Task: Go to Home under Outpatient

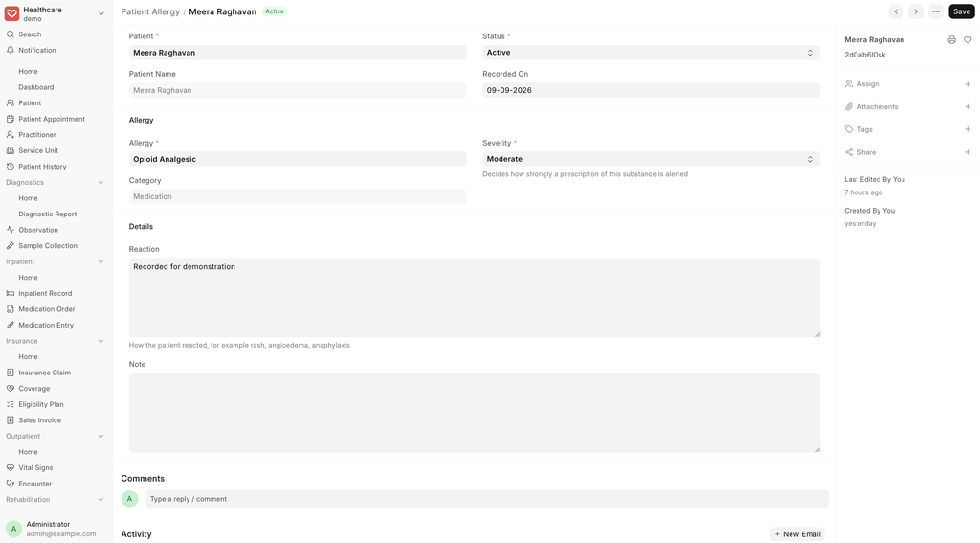Action: point(28,452)
